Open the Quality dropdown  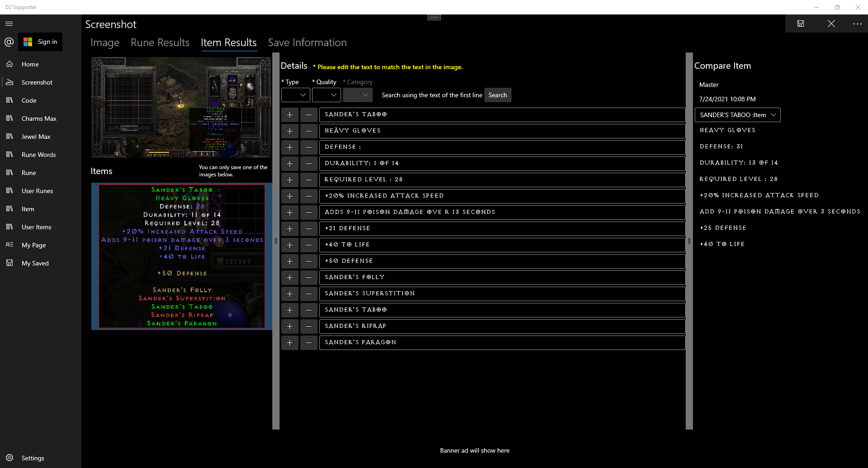pos(326,95)
